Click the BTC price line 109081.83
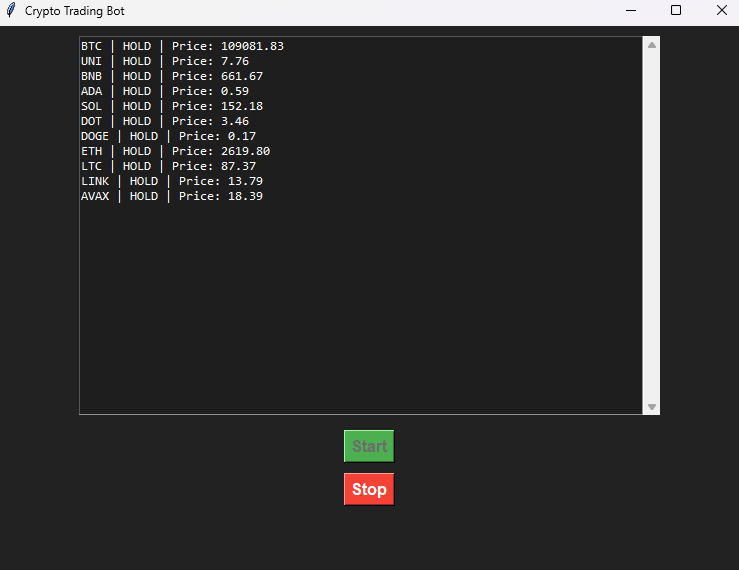This screenshot has height=570, width=739. pos(182,46)
